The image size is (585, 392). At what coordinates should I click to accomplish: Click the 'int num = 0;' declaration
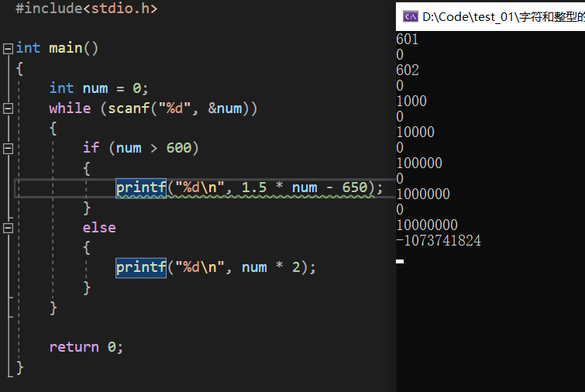tap(99, 88)
